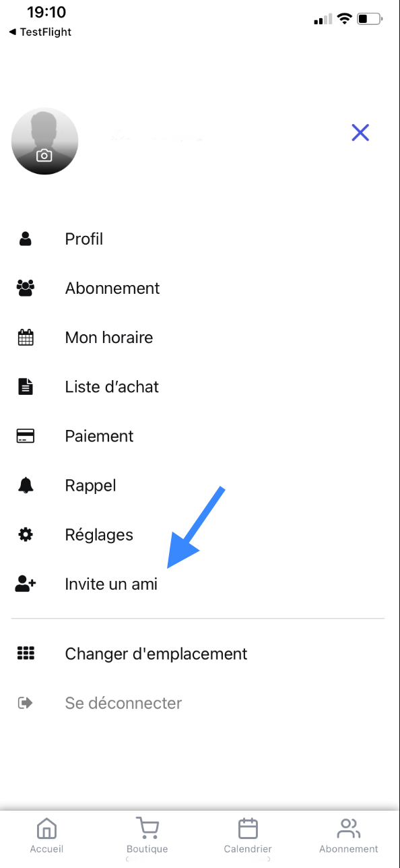
Task: Click the gear icon for Réglages
Action: click(x=26, y=534)
